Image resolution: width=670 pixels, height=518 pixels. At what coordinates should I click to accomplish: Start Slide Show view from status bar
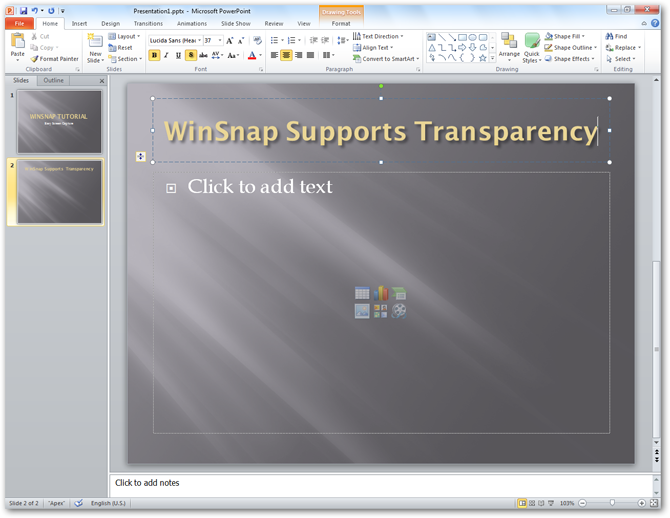pyautogui.click(x=551, y=503)
